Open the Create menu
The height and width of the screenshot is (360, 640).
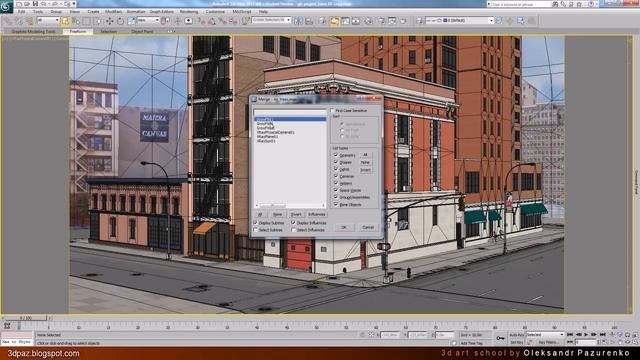click(93, 12)
